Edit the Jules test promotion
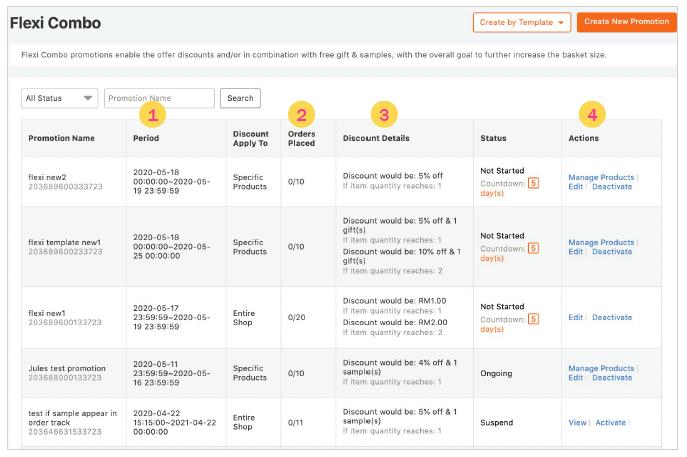687x457 pixels. 575,378
